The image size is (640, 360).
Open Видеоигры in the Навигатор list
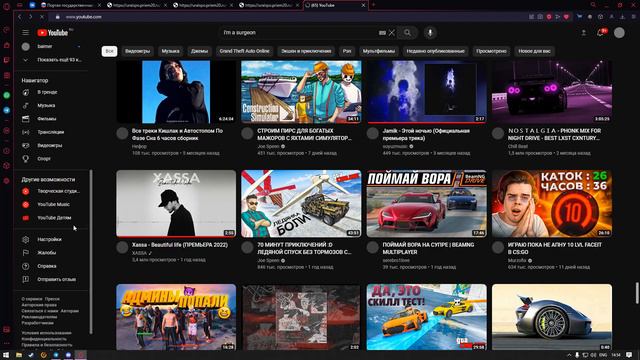[51, 145]
